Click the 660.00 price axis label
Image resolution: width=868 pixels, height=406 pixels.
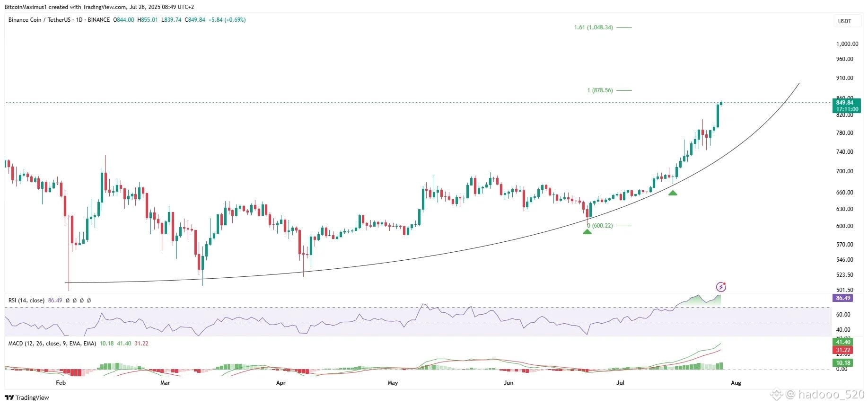[x=844, y=193]
